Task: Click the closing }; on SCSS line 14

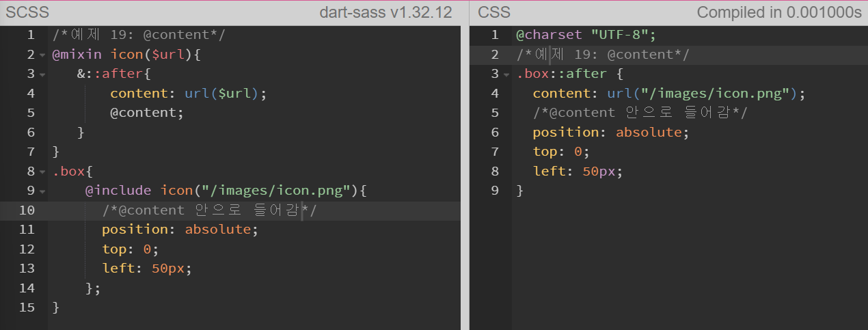Action: 93,288
